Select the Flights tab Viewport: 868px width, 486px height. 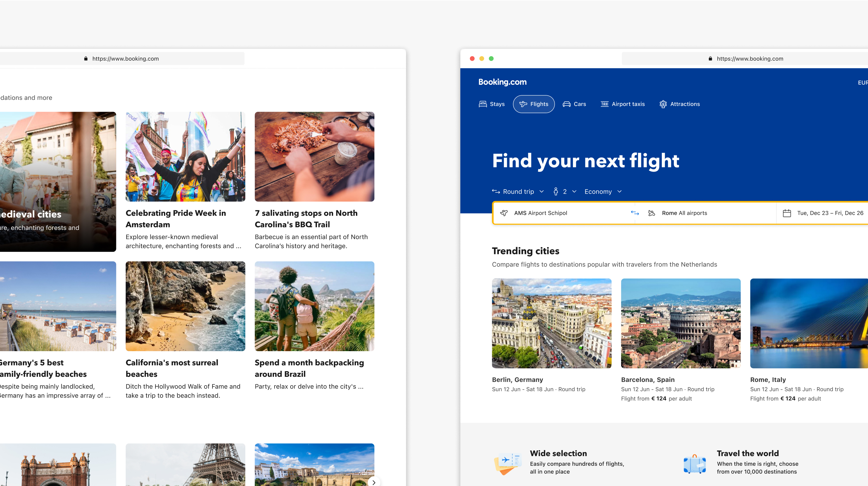[534, 104]
